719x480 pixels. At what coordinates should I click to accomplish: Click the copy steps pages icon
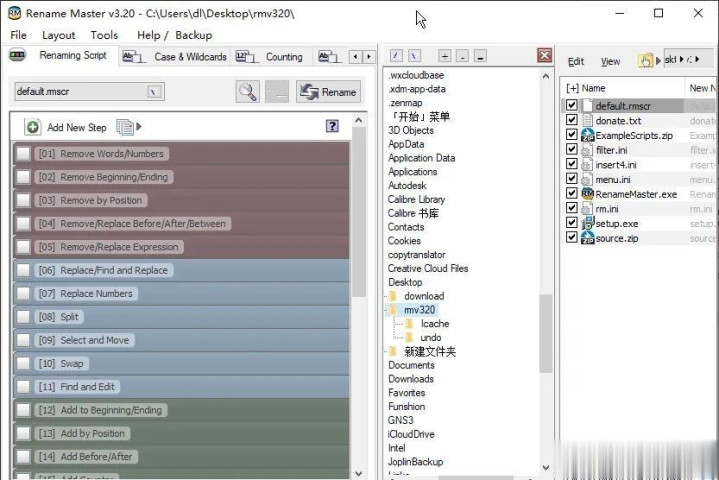pos(125,127)
